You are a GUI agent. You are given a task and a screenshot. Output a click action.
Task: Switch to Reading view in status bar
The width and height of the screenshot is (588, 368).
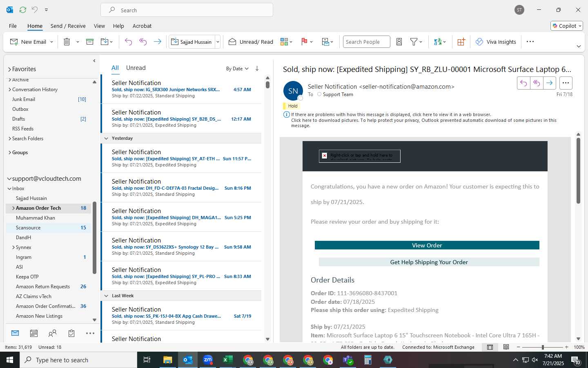[506, 347]
